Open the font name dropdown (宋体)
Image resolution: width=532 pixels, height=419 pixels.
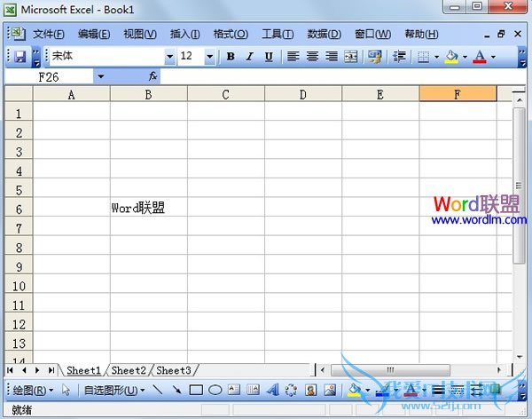pos(169,57)
